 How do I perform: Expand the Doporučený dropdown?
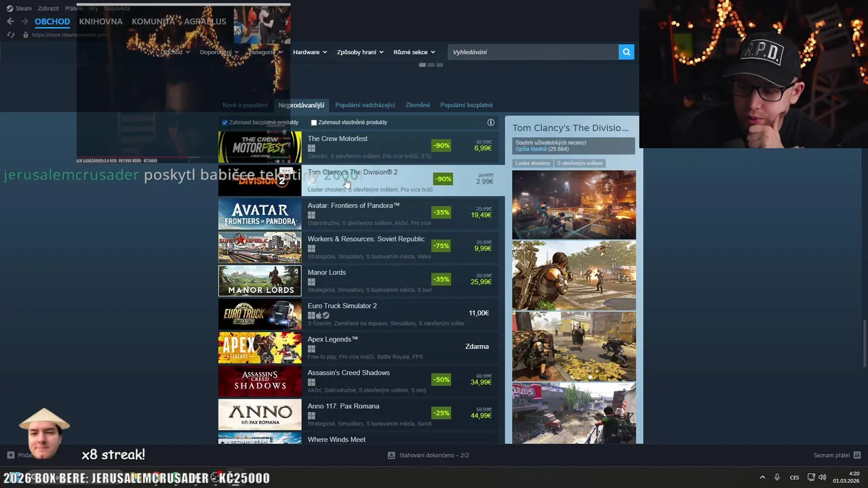[x=219, y=52]
